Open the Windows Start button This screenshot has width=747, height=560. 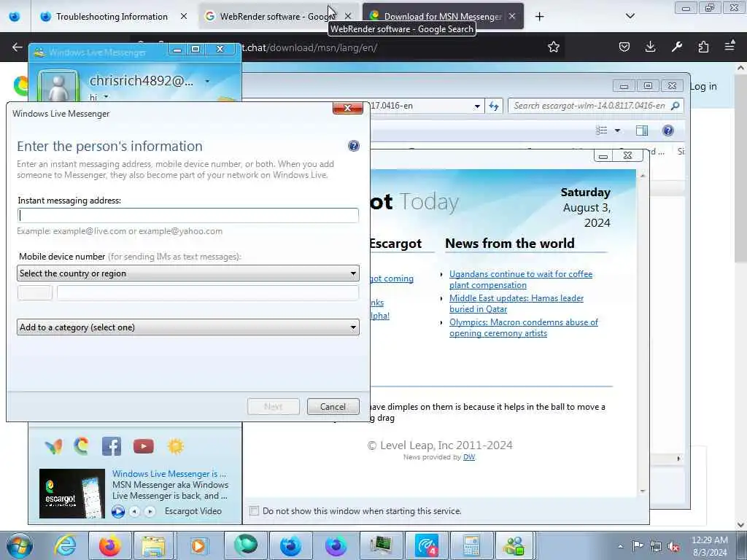tap(19, 545)
